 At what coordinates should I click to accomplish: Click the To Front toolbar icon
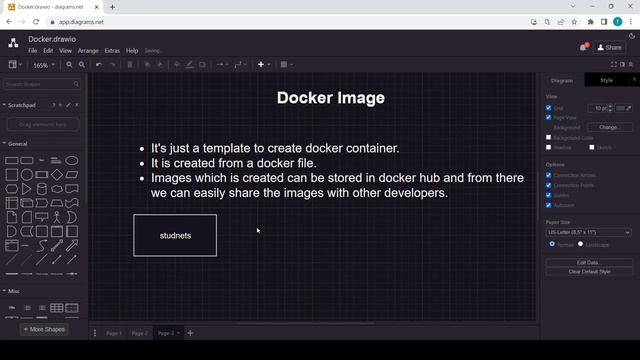tap(147, 64)
